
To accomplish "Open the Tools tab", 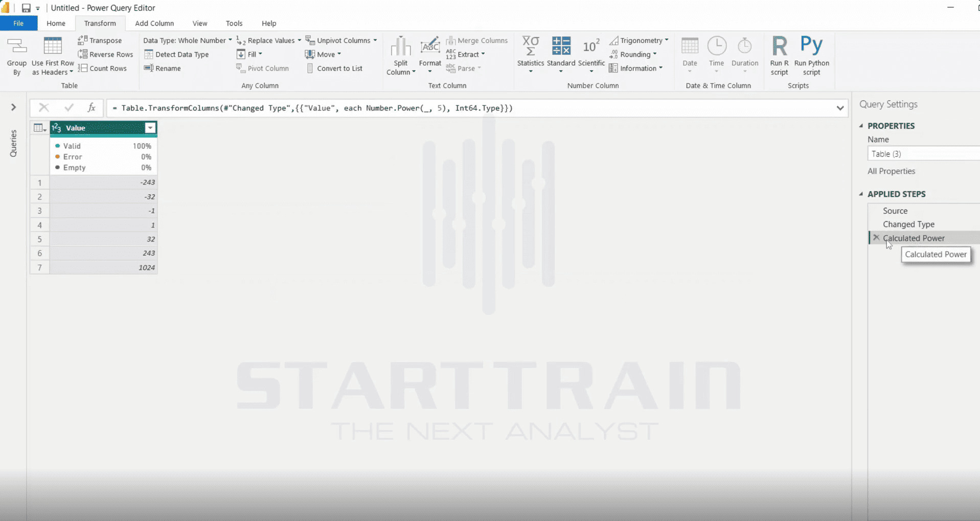I will tap(234, 23).
